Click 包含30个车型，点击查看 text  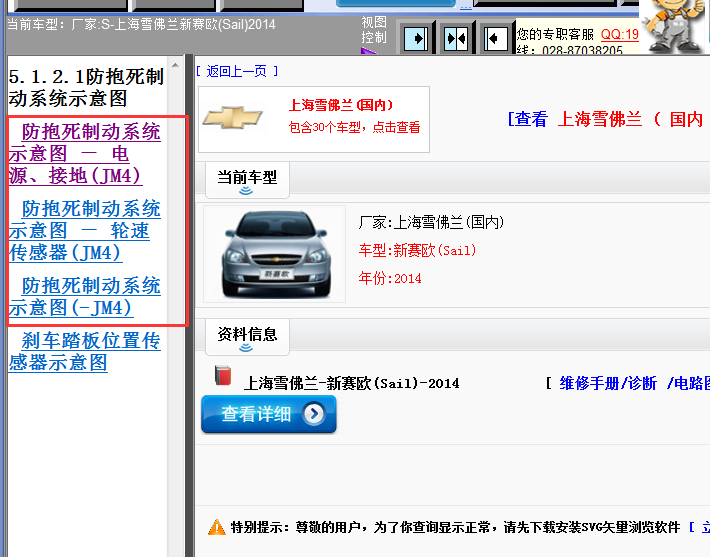tap(355, 127)
